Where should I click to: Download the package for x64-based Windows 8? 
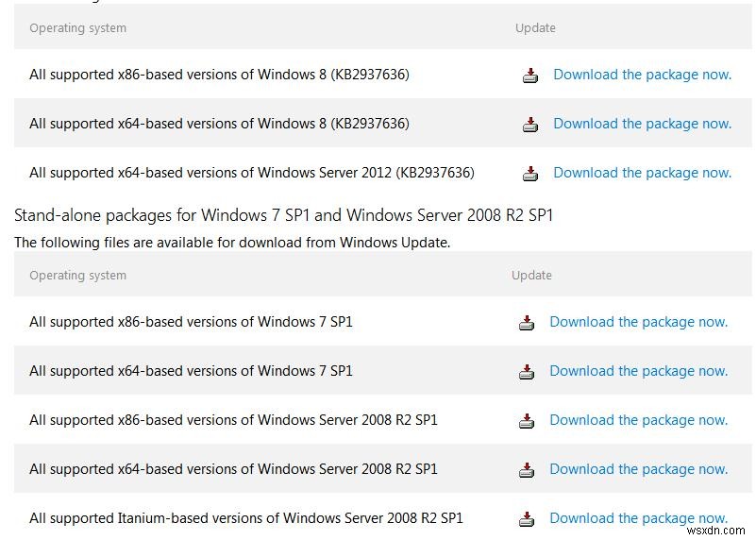(642, 124)
